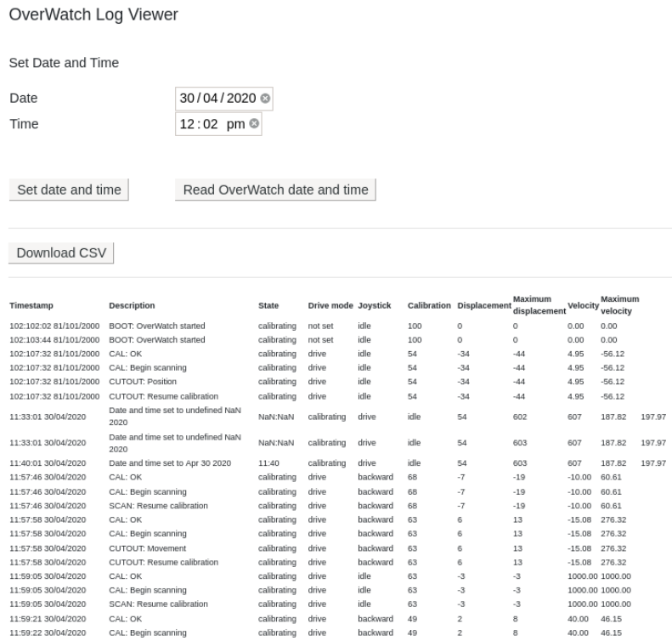Click the State column header
The width and height of the screenshot is (672, 641).
268,305
